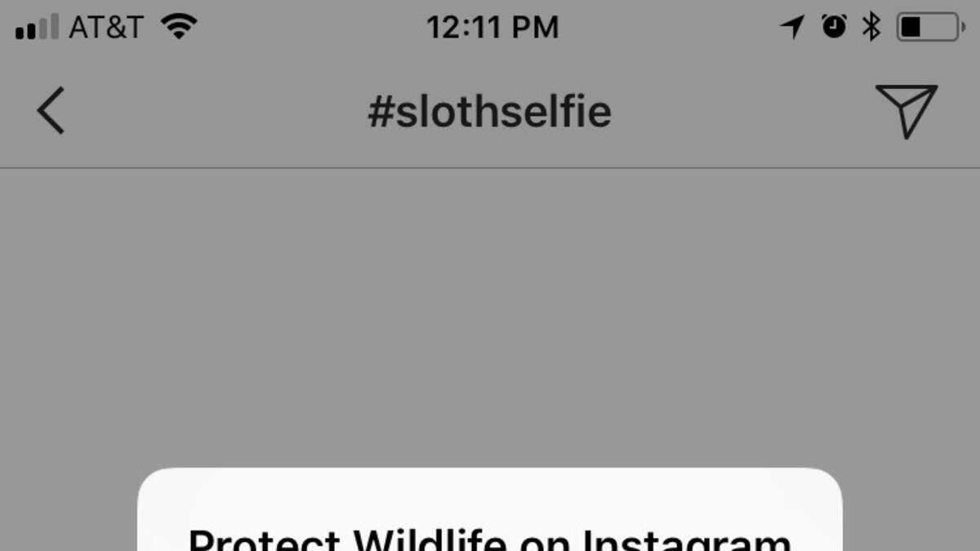The width and height of the screenshot is (980, 551).
Task: Tap the alarm clock status icon
Action: [834, 27]
